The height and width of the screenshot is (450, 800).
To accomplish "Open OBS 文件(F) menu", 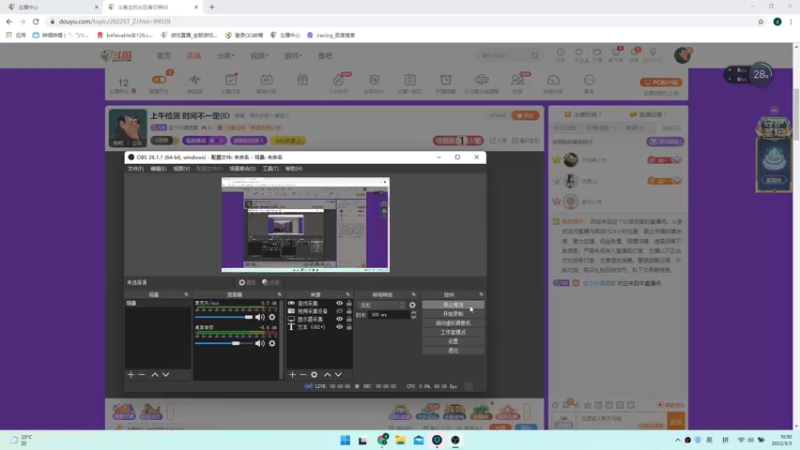I will click(135, 168).
